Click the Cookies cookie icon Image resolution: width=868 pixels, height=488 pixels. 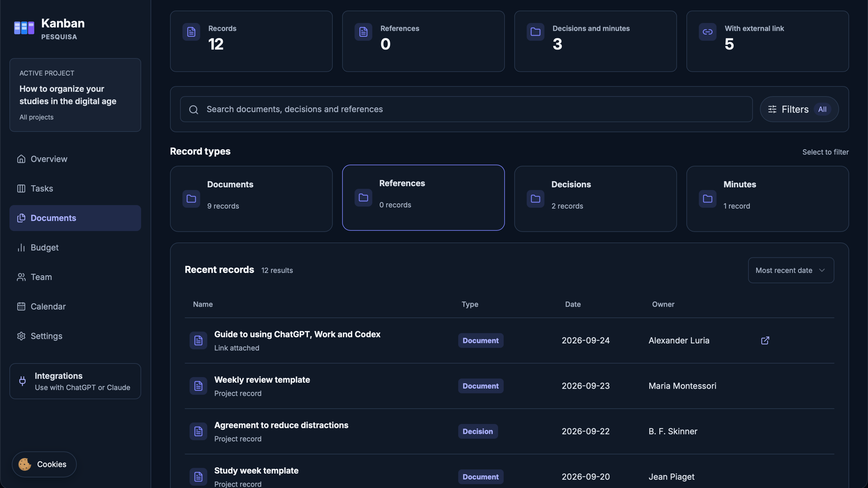coord(25,465)
